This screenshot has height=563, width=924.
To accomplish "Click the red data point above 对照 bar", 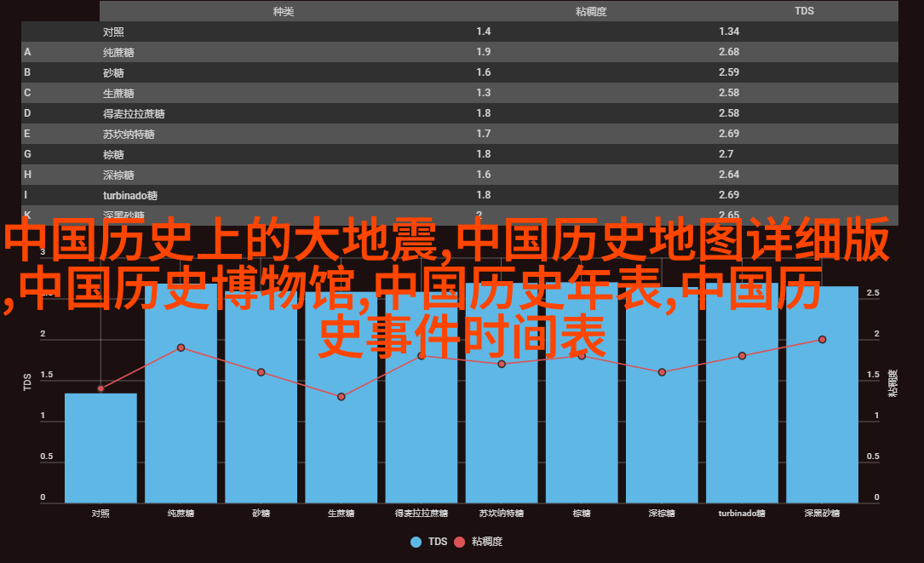I will (x=100, y=388).
